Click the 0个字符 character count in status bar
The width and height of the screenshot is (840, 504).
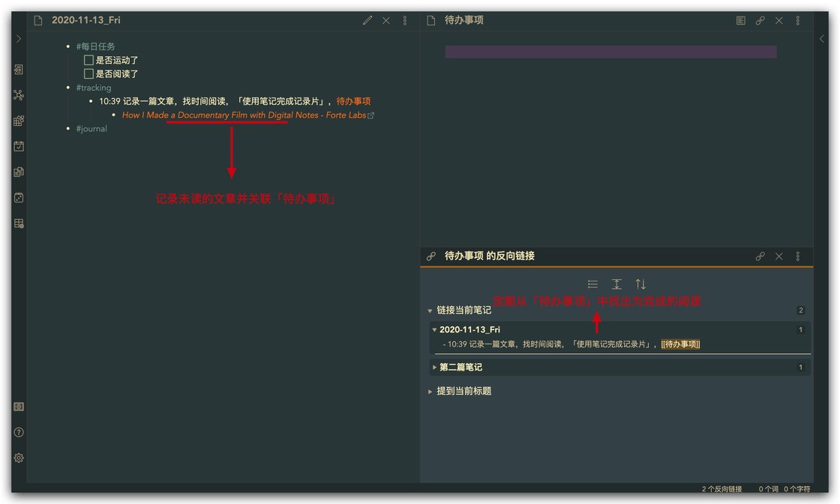coord(797,489)
